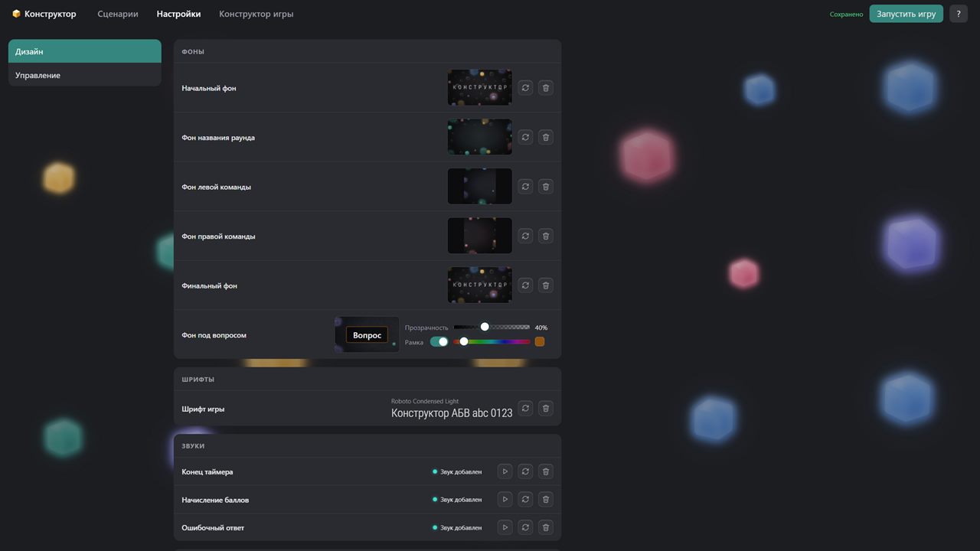Delete the Фон левой команды background
This screenshot has width=980, height=551.
pyautogui.click(x=545, y=186)
